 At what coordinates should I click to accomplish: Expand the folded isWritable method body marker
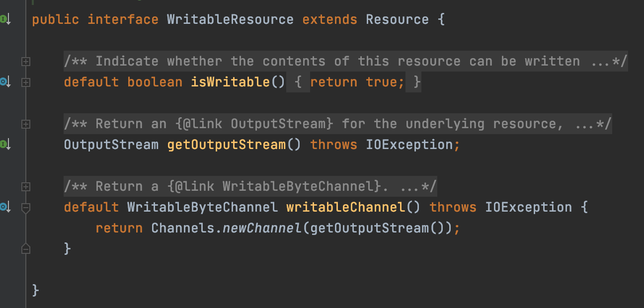pos(26,82)
